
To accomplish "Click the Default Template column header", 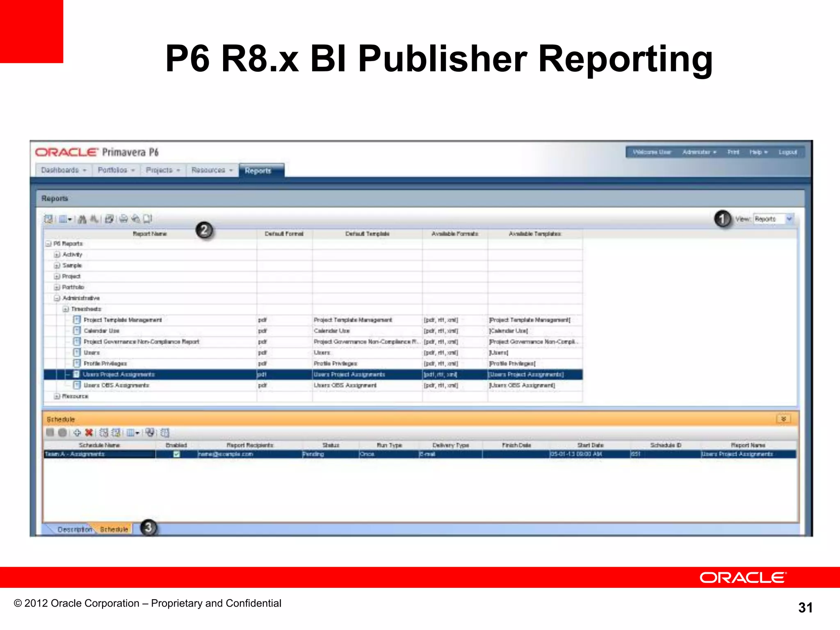I will (x=367, y=234).
